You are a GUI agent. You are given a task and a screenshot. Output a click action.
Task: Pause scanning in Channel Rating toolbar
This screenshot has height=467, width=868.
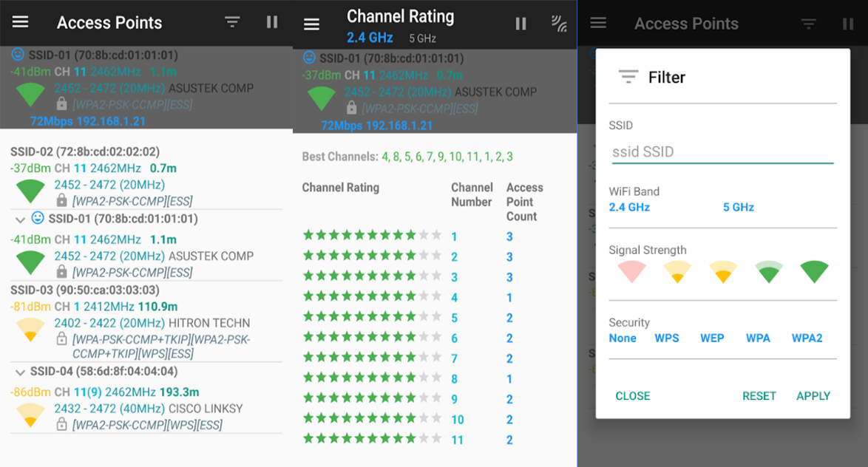click(521, 24)
